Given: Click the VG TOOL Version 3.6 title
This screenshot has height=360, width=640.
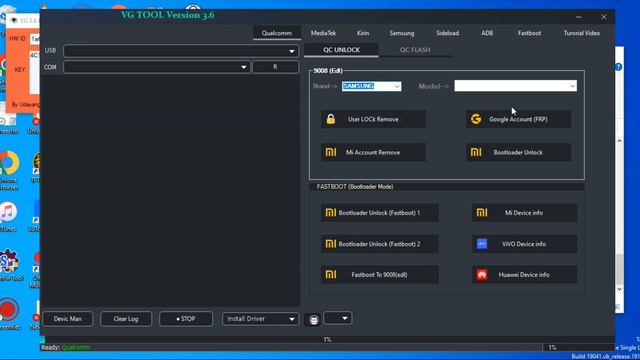Looking at the screenshot, I should coord(168,15).
